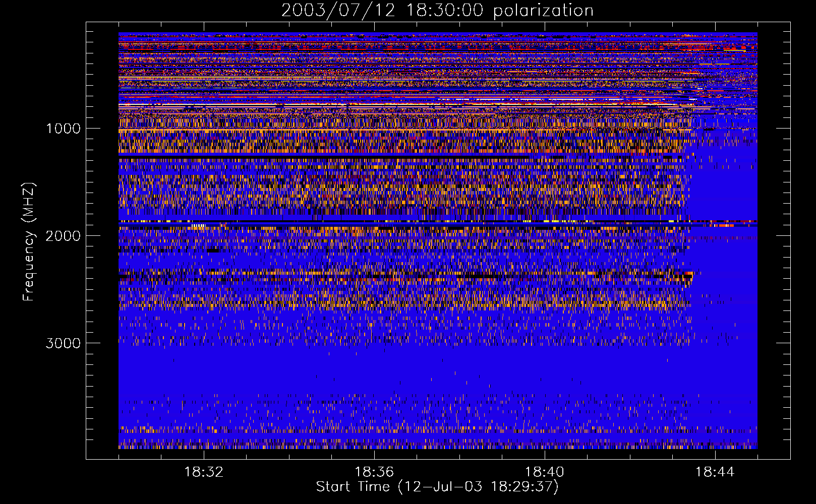This screenshot has width=816, height=504.
Task: Click the 18:44 time tick label
Action: coord(715,472)
